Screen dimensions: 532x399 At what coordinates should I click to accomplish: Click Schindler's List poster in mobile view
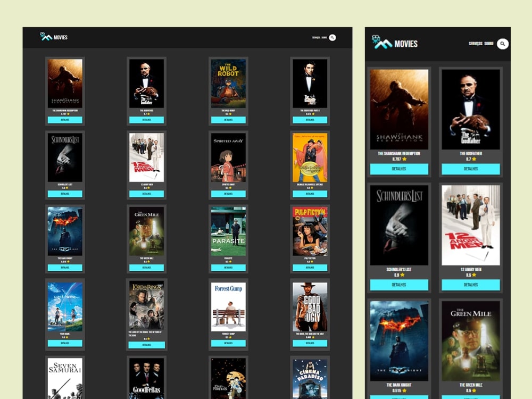click(399, 225)
